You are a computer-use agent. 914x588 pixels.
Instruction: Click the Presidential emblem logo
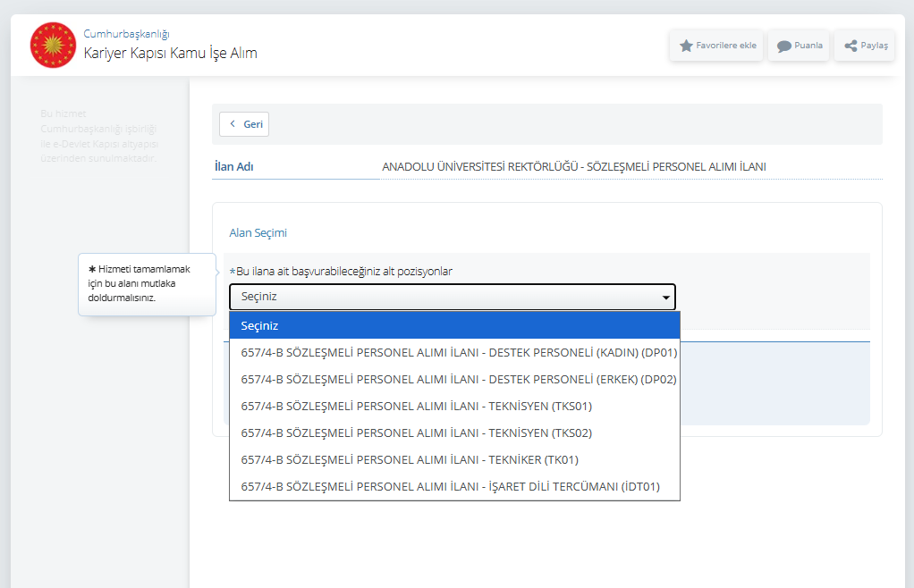[54, 45]
